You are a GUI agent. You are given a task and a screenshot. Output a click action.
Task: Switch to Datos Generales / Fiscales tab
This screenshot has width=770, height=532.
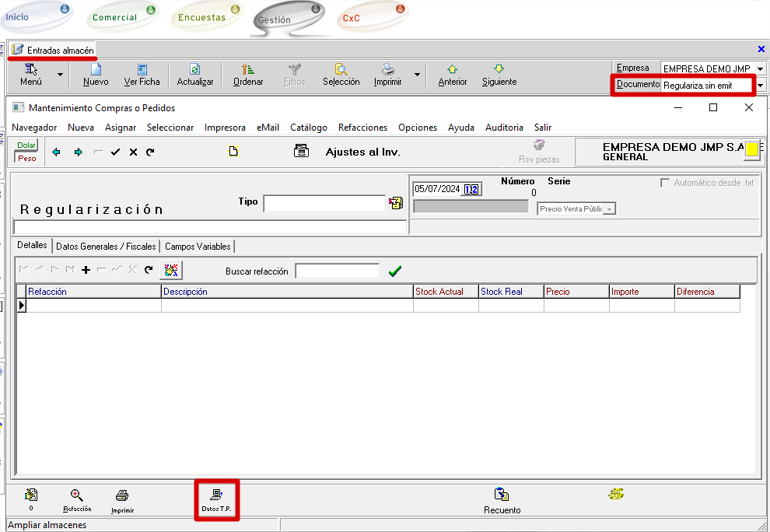pyautogui.click(x=106, y=246)
